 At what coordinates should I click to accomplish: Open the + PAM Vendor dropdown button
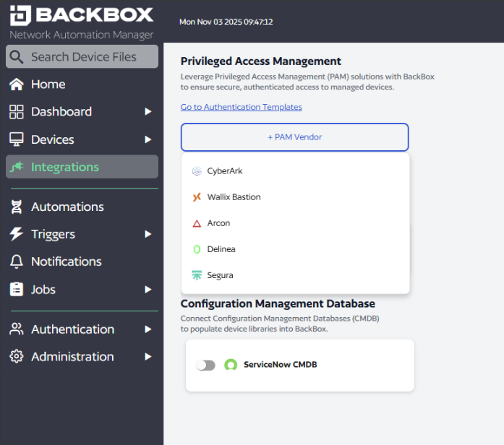(294, 137)
